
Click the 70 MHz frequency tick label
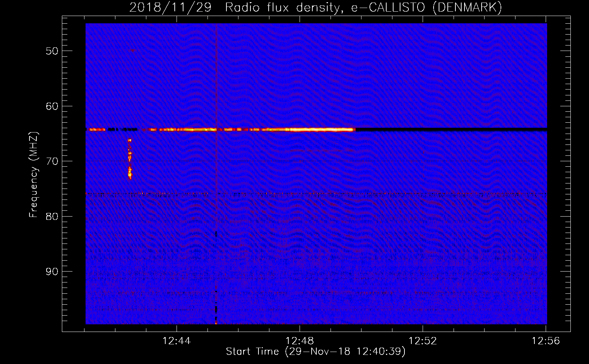click(x=52, y=161)
